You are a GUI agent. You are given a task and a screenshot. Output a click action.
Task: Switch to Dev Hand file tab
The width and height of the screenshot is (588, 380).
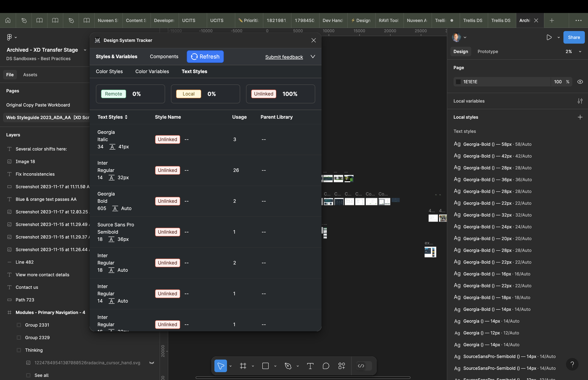click(333, 20)
